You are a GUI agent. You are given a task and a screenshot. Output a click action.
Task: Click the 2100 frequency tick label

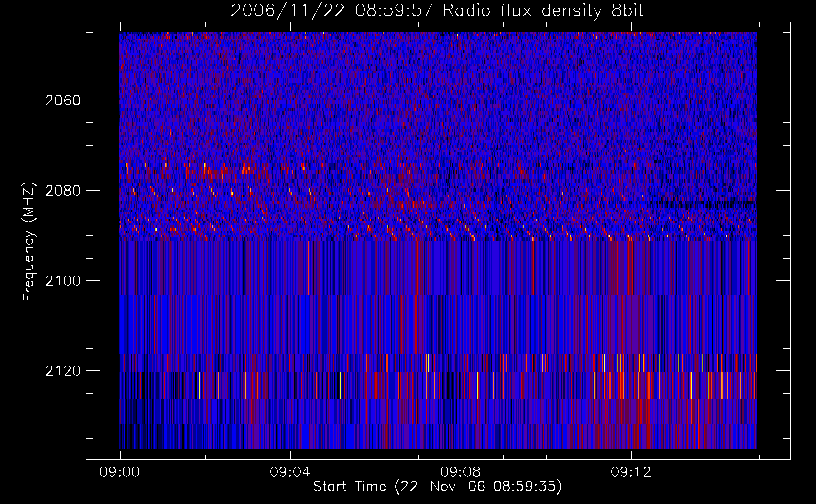tap(63, 281)
